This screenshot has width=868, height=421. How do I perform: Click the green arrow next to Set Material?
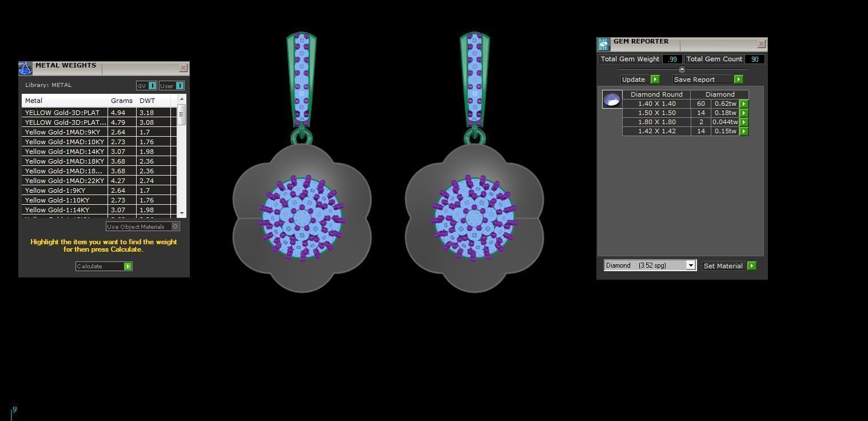[x=752, y=266]
